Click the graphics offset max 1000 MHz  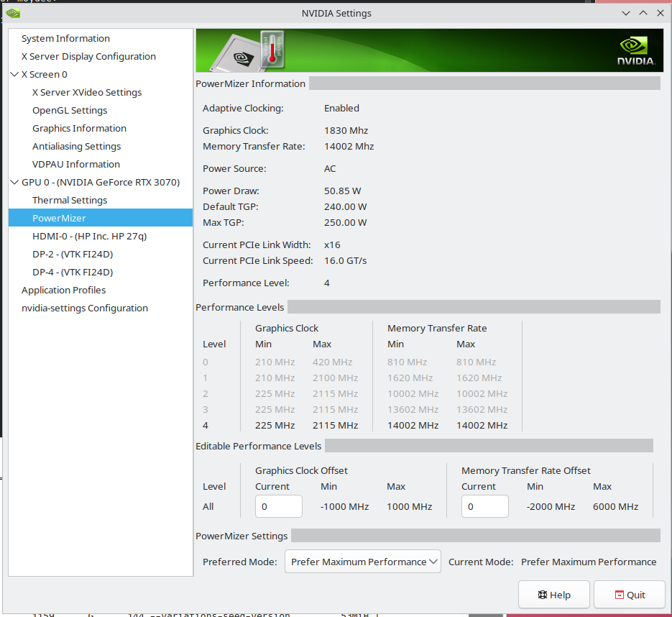[409, 506]
